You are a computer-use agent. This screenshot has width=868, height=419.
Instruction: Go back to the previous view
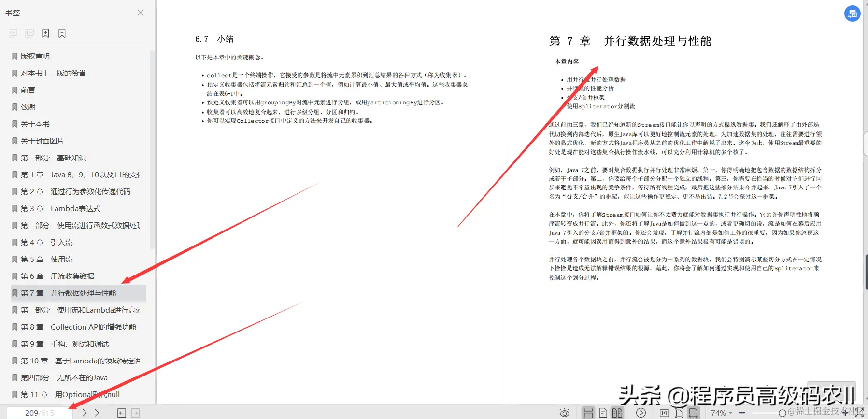tap(122, 413)
